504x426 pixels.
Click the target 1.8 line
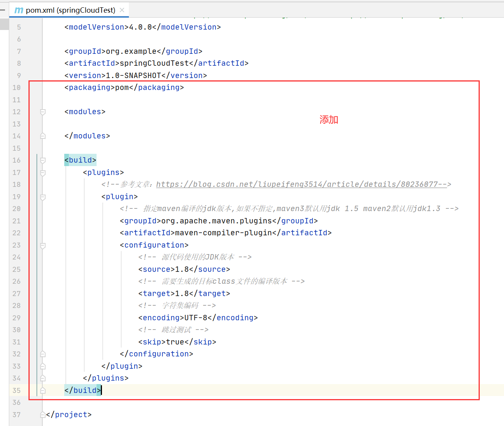pyautogui.click(x=184, y=294)
